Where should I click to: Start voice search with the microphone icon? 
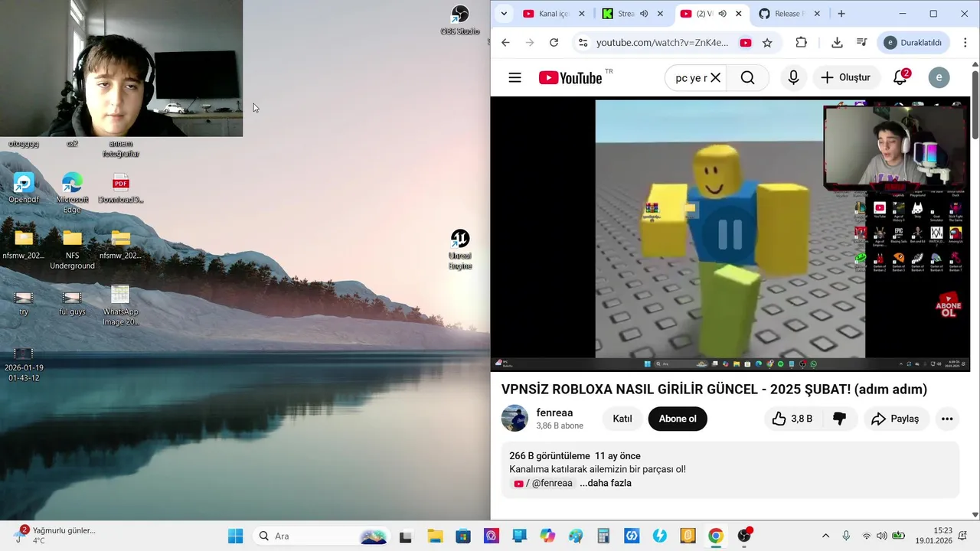(x=793, y=77)
